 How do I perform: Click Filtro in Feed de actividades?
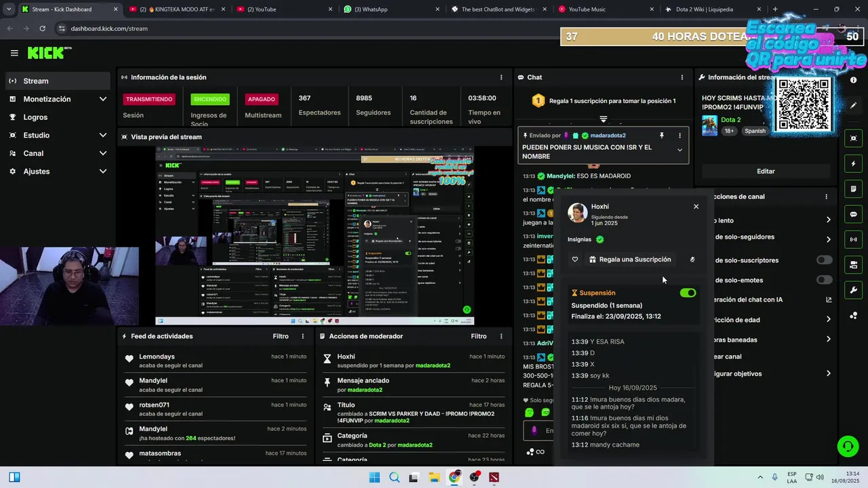(x=281, y=336)
